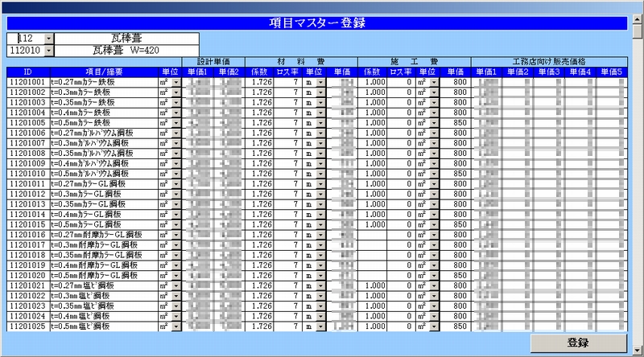Open construction cost unit dropdown for row 11201010
This screenshot has height=357, width=644.
433,174
